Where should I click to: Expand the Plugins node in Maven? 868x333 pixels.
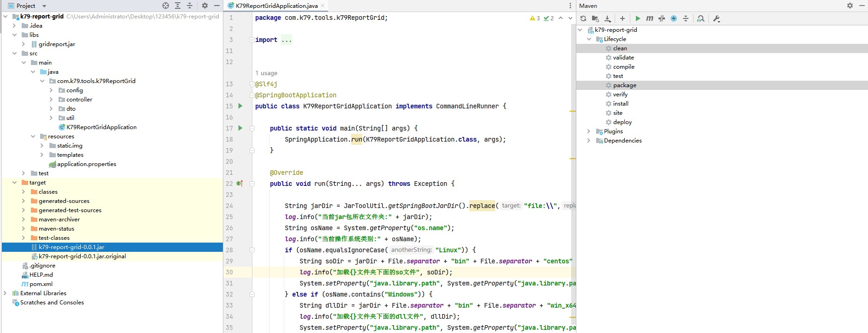pyautogui.click(x=589, y=131)
